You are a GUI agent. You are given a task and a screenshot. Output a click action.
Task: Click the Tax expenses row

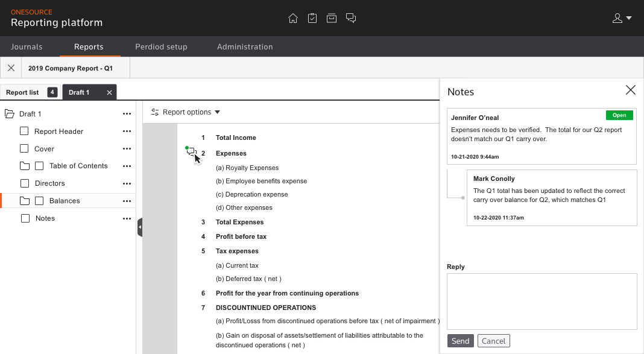click(238, 251)
